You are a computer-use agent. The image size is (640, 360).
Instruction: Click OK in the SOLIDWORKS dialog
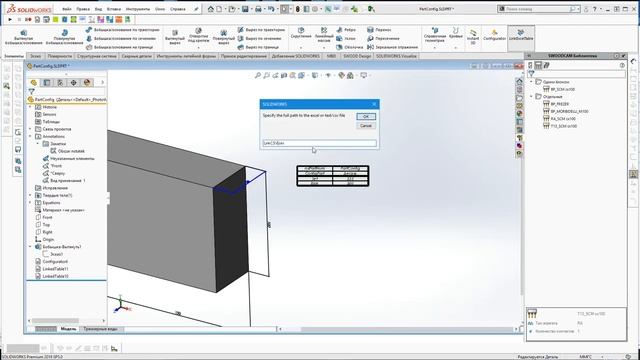(366, 117)
